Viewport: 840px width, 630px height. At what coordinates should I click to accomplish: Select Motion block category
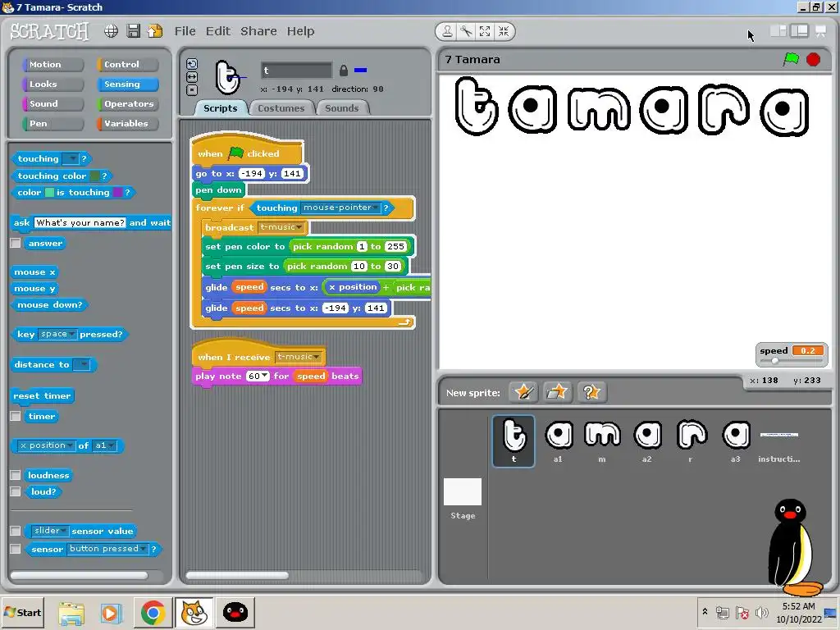tap(52, 64)
